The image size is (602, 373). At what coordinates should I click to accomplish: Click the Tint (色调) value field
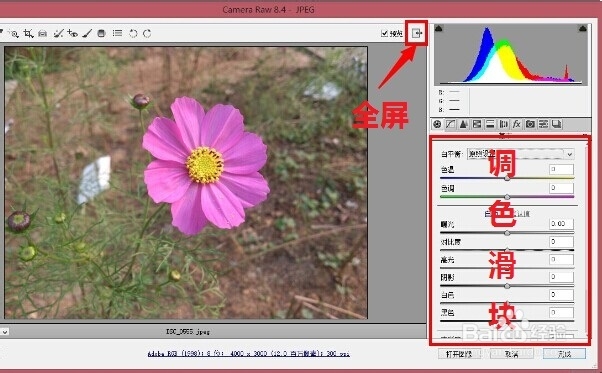pos(561,188)
